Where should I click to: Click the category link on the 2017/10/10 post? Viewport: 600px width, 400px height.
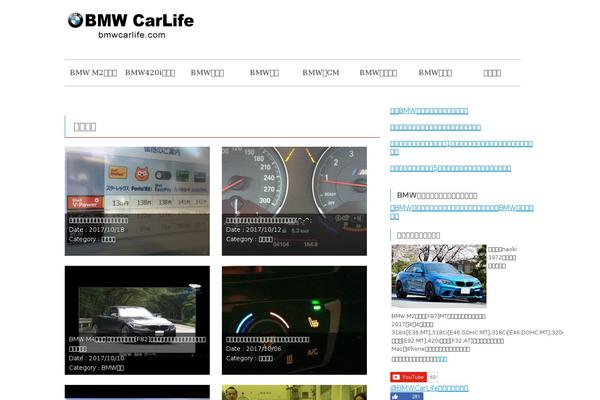pyautogui.click(x=112, y=368)
